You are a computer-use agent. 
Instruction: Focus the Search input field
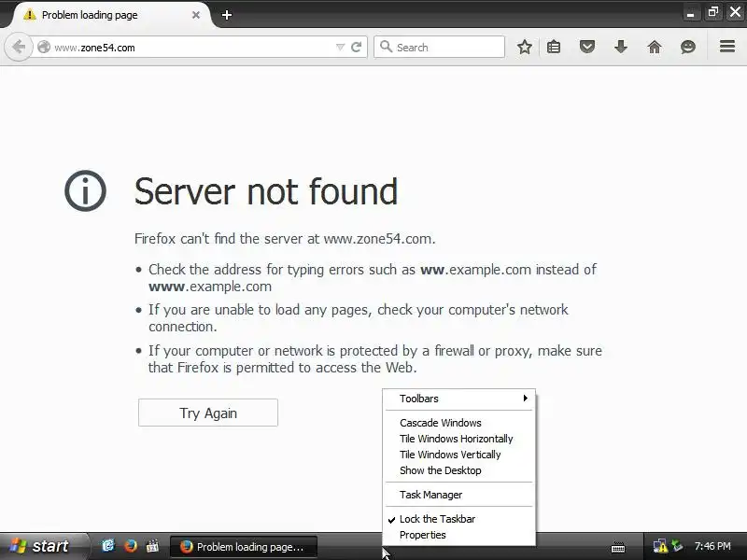click(x=439, y=48)
